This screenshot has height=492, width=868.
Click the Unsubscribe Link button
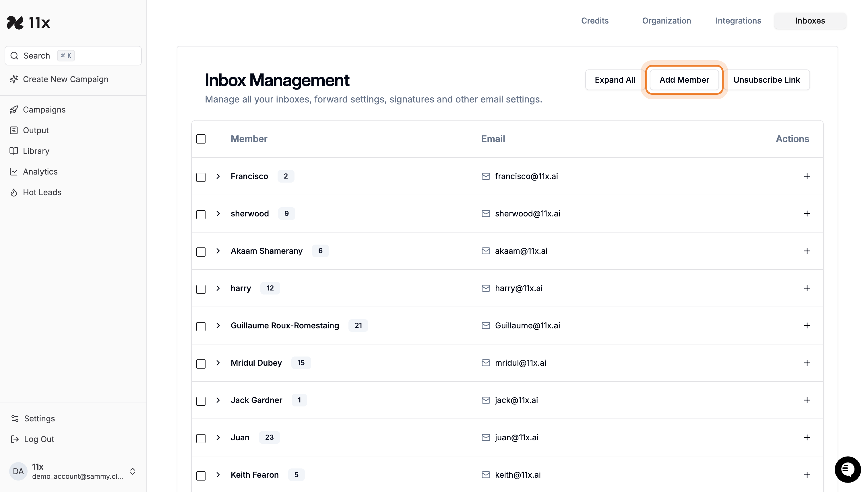(766, 80)
